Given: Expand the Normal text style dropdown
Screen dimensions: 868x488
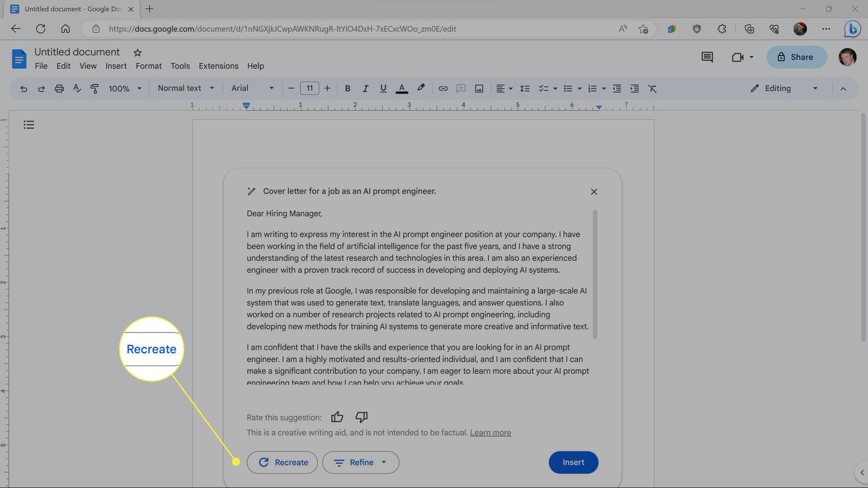Looking at the screenshot, I should [x=186, y=88].
